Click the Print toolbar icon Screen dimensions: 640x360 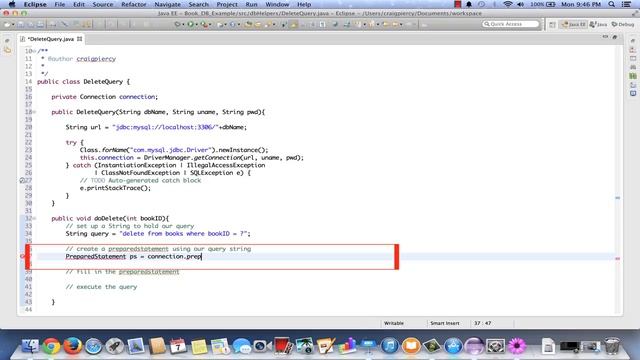click(40, 24)
